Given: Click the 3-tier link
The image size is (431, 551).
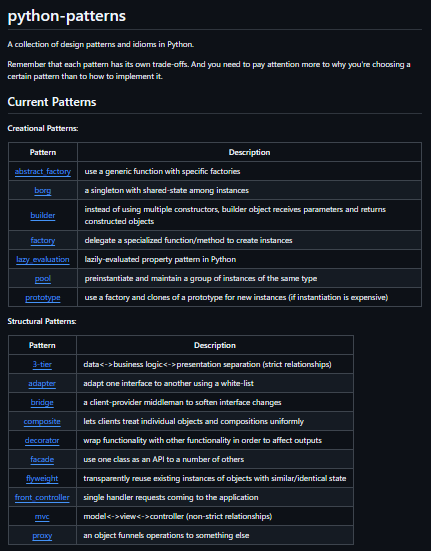Looking at the screenshot, I should [x=42, y=364].
